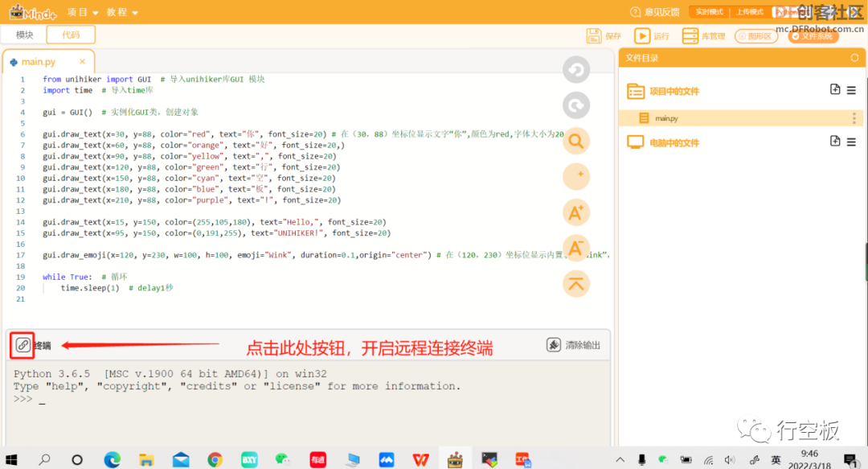Open the 教程 tutorials dropdown menu

pyautogui.click(x=122, y=11)
